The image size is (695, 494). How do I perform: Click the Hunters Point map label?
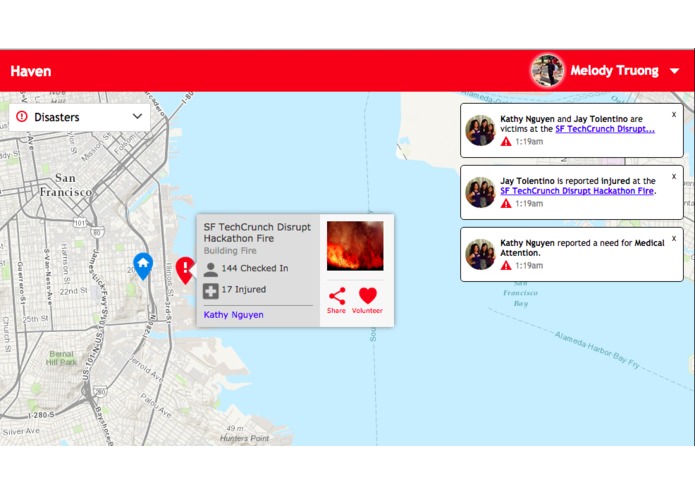click(244, 438)
